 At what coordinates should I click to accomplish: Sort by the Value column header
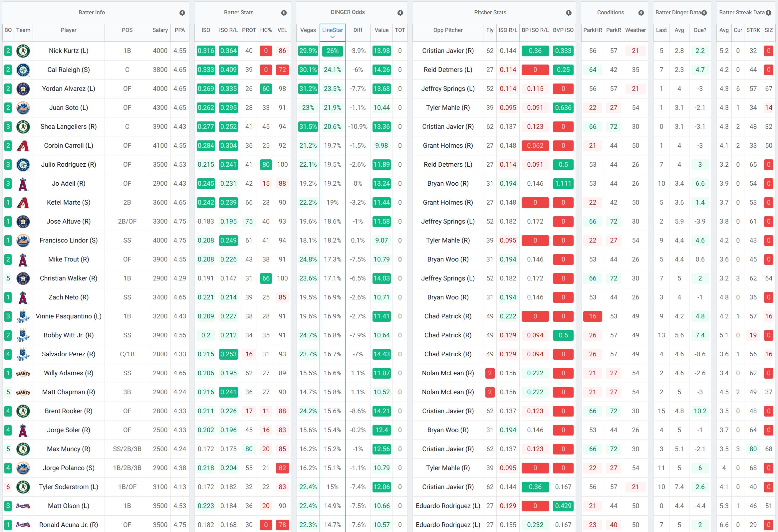point(381,30)
